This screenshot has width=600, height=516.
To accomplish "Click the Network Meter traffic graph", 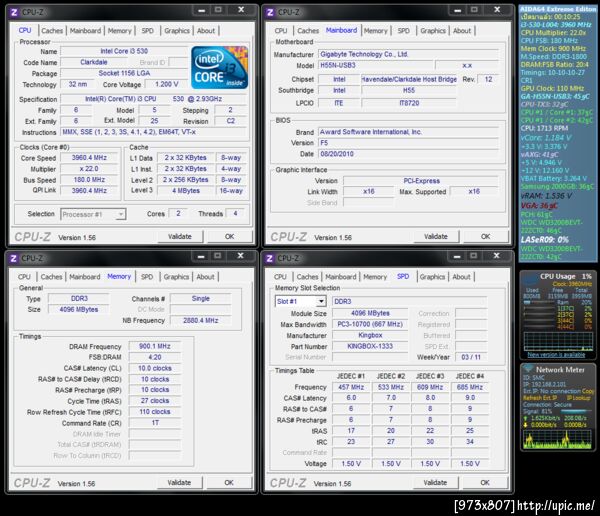I will click(x=558, y=439).
